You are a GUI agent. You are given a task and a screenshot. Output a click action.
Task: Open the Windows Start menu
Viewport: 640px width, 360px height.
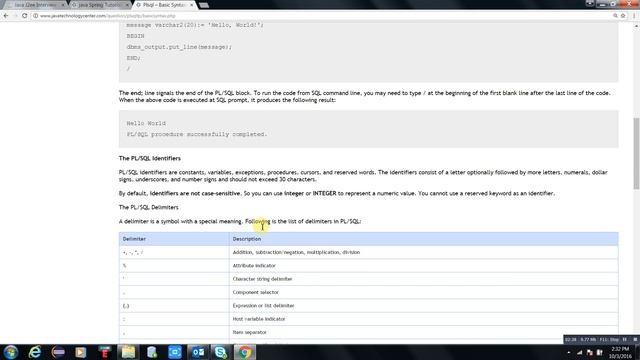(11, 352)
